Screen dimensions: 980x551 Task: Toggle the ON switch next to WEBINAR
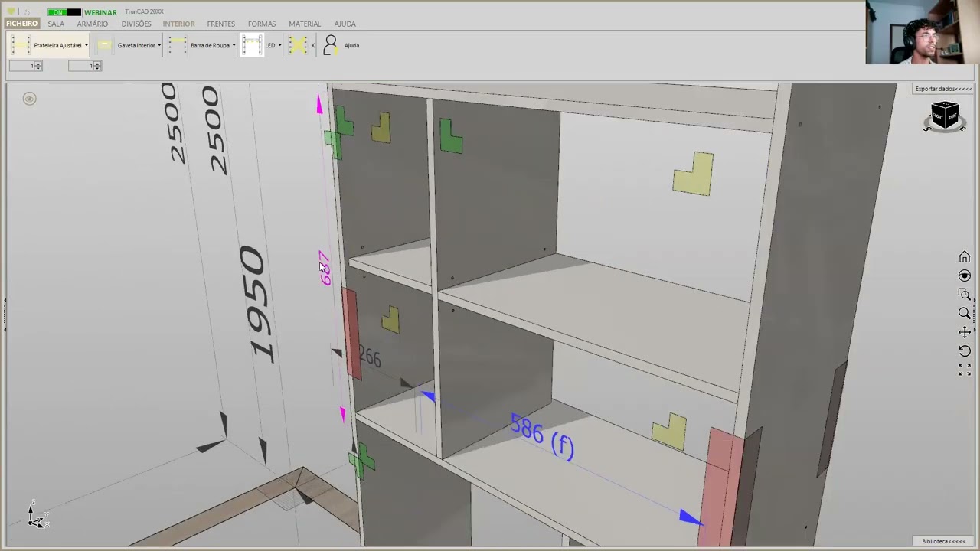pyautogui.click(x=64, y=12)
